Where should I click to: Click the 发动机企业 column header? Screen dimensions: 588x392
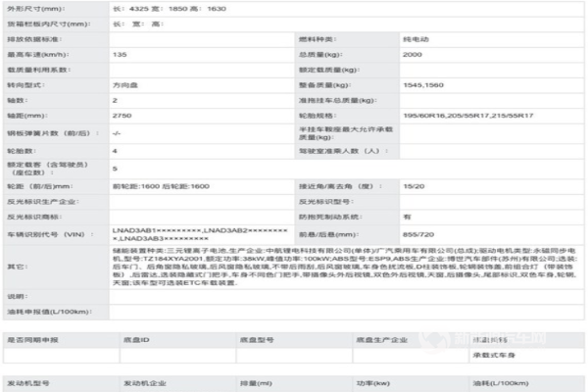click(x=145, y=383)
